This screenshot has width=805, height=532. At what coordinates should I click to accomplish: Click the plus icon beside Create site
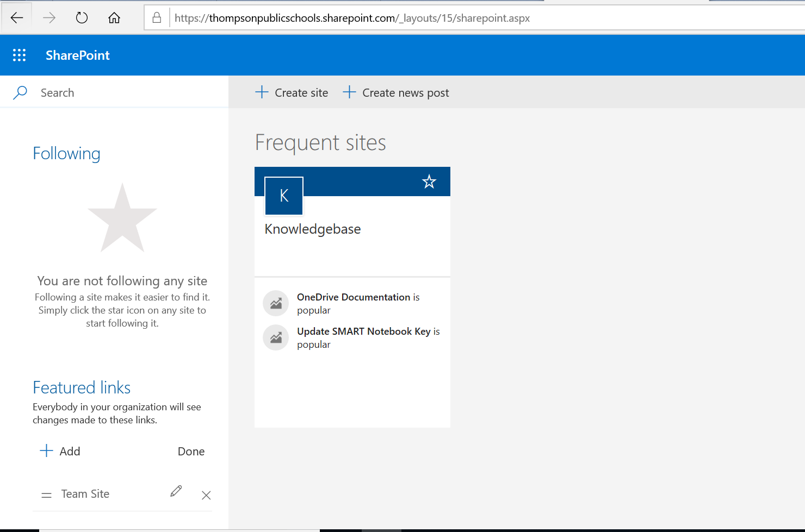pyautogui.click(x=262, y=92)
